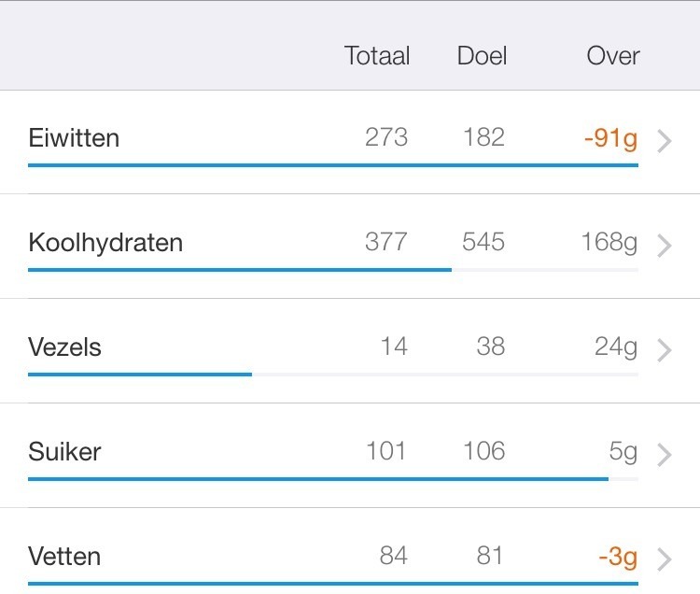Screen dimensions: 700x594
Task: Tap the Suiker progress bar
Action: 317,479
